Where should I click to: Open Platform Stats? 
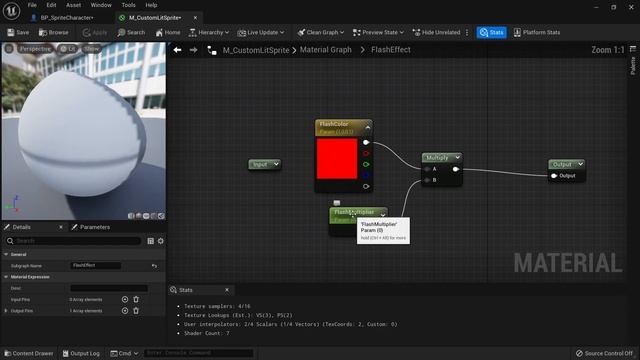537,33
